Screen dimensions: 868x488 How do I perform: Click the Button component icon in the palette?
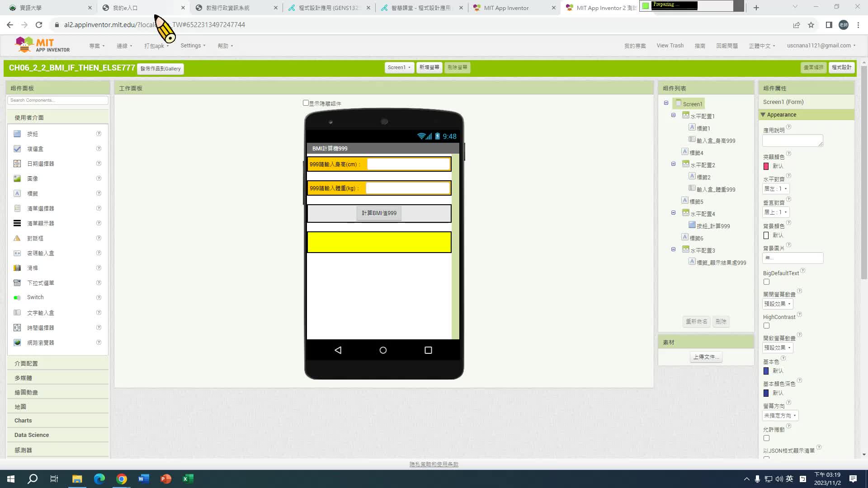pos(17,134)
